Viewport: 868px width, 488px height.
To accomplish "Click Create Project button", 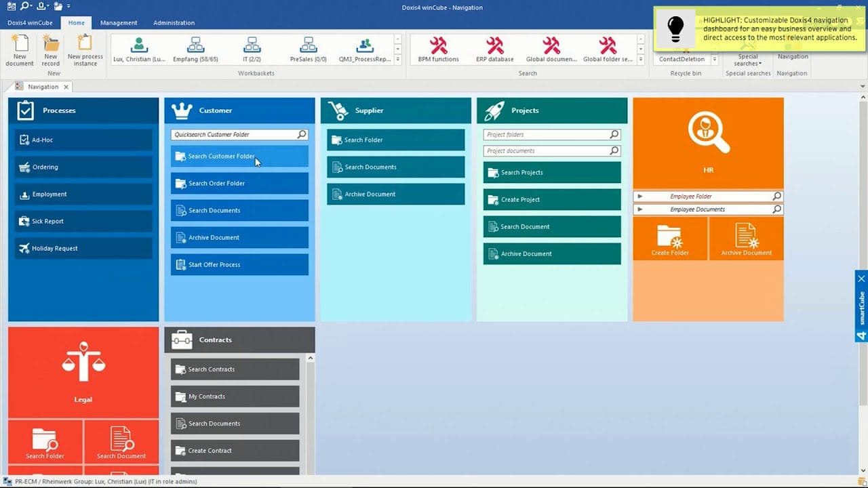I will coord(552,199).
